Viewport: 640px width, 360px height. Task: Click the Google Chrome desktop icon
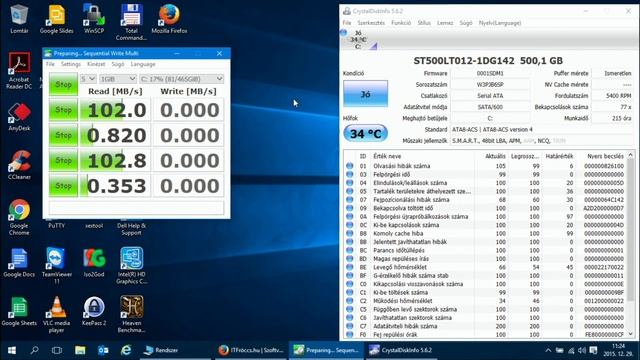(19, 217)
